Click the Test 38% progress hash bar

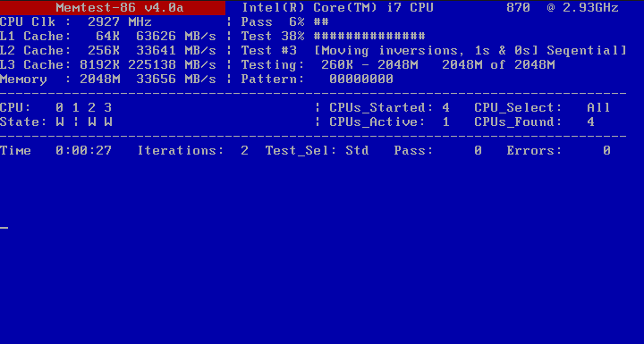tap(369, 36)
